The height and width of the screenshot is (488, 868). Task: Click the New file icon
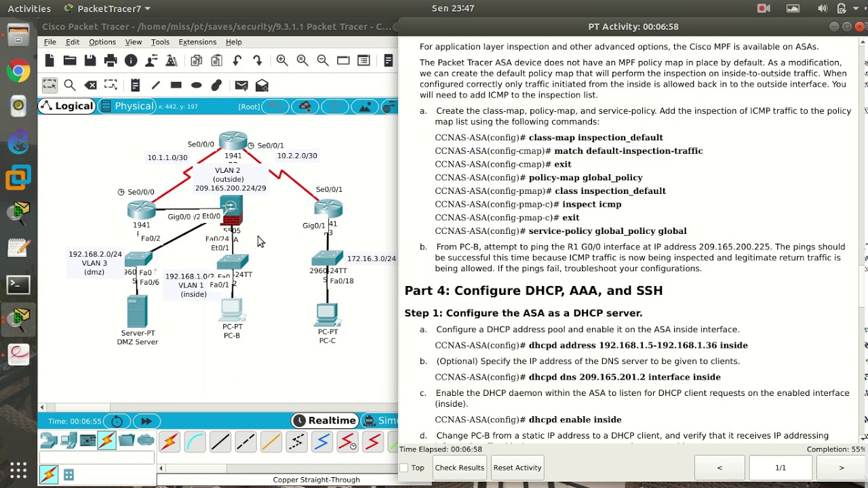[x=50, y=61]
